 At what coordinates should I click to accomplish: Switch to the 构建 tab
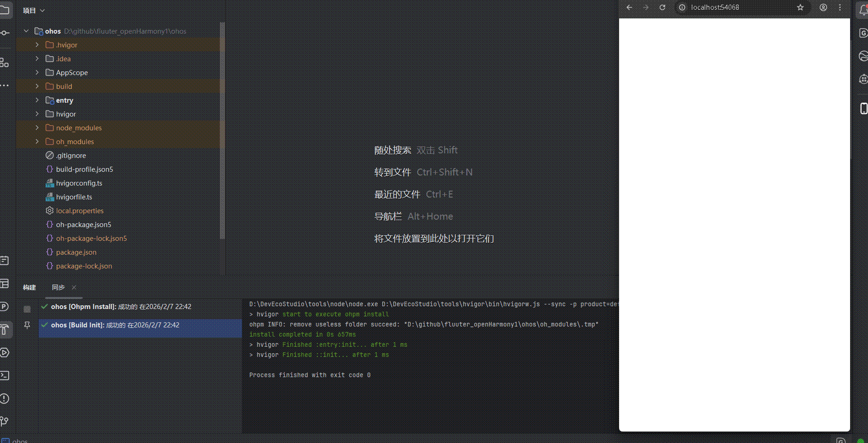(x=29, y=287)
